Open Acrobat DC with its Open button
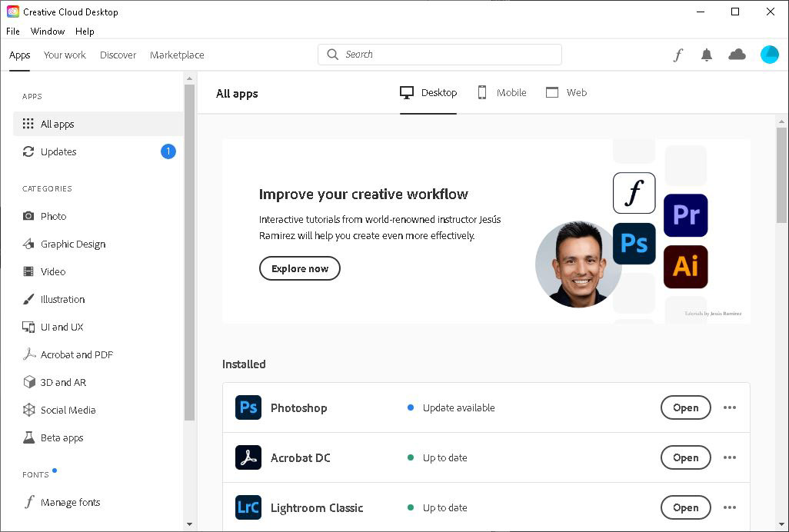This screenshot has height=532, width=789. pyautogui.click(x=685, y=457)
